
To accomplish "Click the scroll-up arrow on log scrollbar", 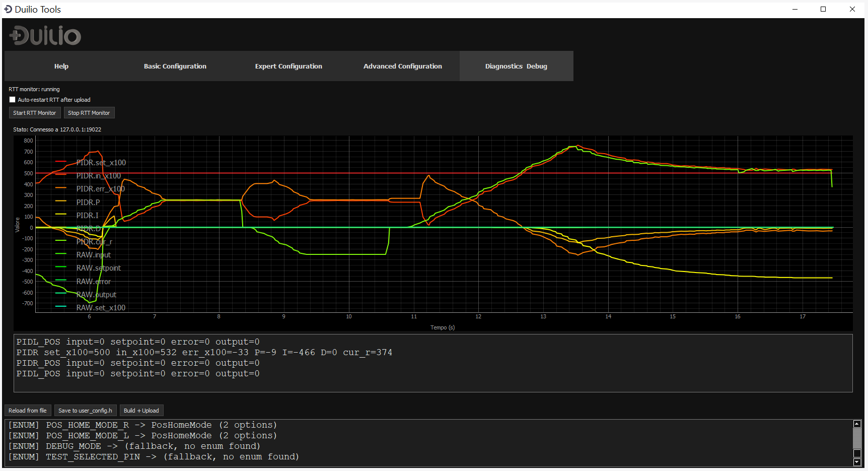I will (x=857, y=424).
